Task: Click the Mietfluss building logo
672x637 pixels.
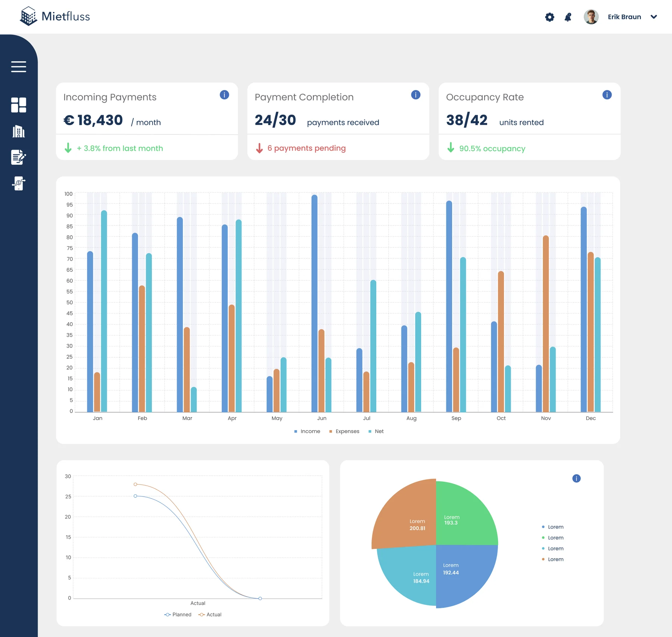Action: 28,16
